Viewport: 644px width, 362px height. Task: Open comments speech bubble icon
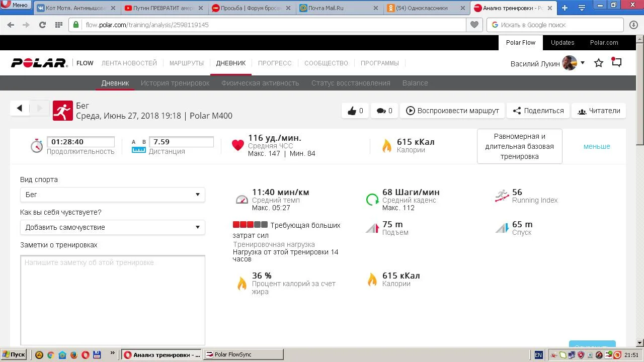point(384,111)
